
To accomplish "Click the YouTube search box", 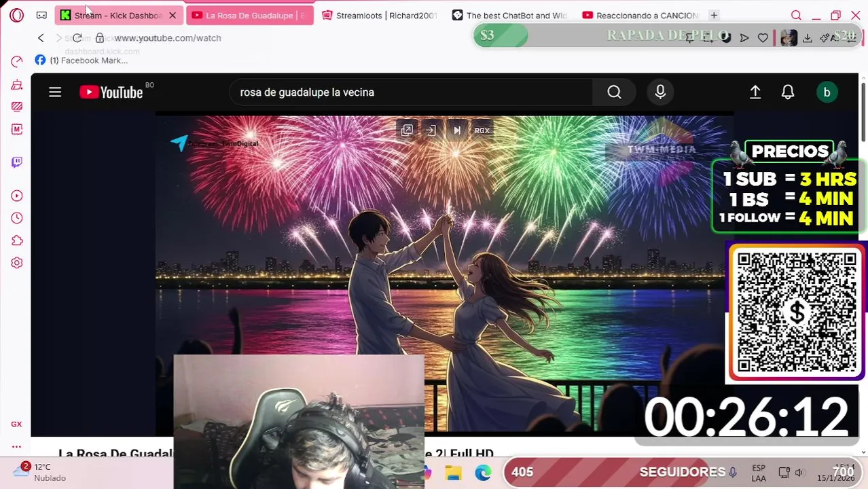I will click(x=411, y=92).
